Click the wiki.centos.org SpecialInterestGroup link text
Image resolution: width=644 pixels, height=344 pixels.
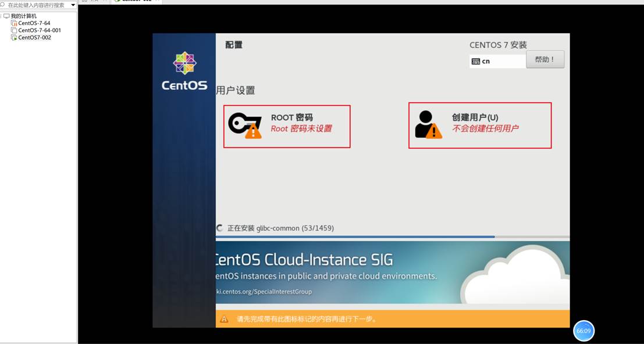pyautogui.click(x=264, y=292)
